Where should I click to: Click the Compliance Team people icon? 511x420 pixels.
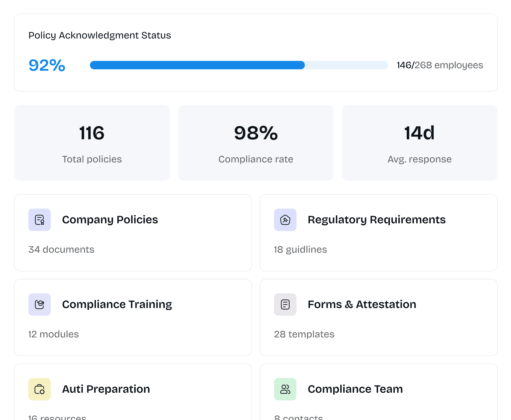285,389
